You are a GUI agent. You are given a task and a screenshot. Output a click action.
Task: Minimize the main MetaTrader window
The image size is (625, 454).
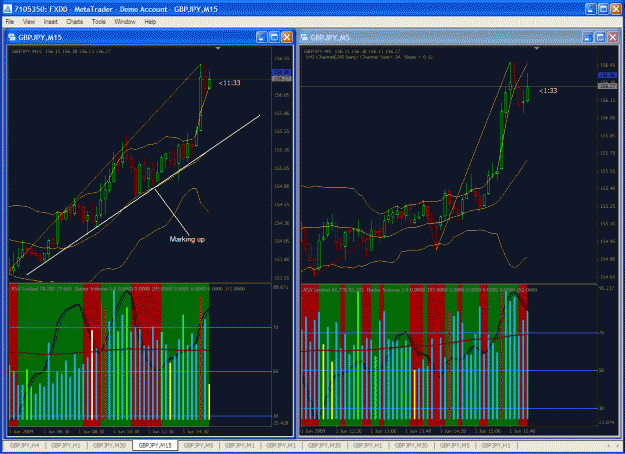pos(591,9)
